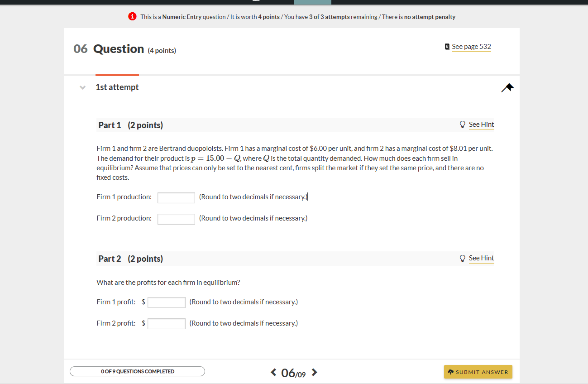Click the bookmark flag to flag this question
588x384 pixels.
click(x=508, y=87)
